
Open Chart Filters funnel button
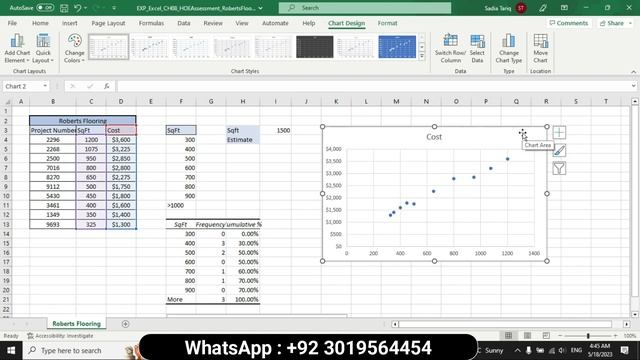click(x=559, y=168)
